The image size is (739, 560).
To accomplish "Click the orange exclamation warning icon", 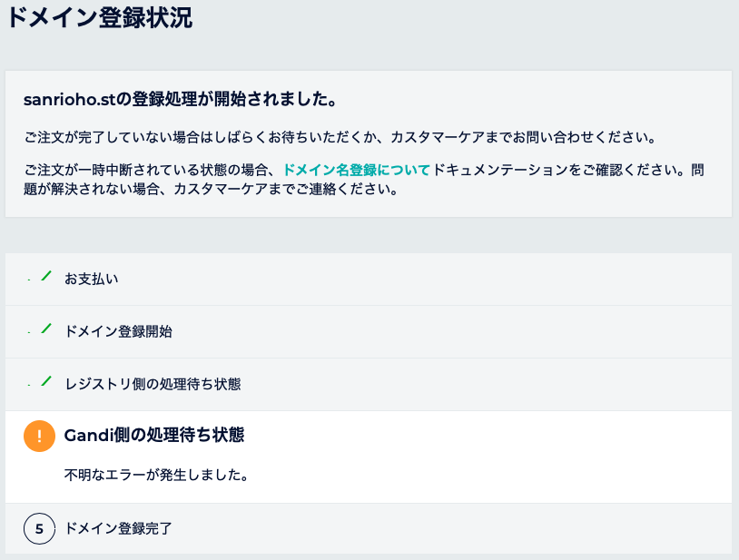I will coord(40,436).
